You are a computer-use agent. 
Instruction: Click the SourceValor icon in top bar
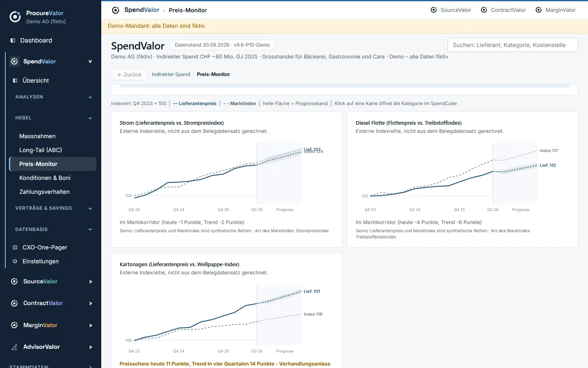pos(434,10)
